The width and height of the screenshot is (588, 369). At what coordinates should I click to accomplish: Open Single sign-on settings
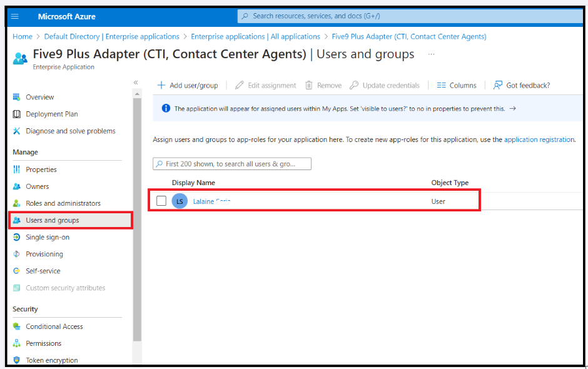coord(48,237)
